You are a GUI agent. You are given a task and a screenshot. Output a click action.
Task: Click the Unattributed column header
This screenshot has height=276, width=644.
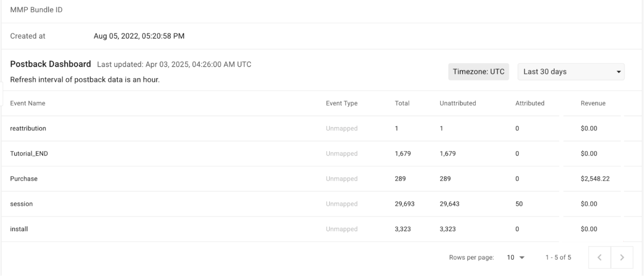[457, 103]
